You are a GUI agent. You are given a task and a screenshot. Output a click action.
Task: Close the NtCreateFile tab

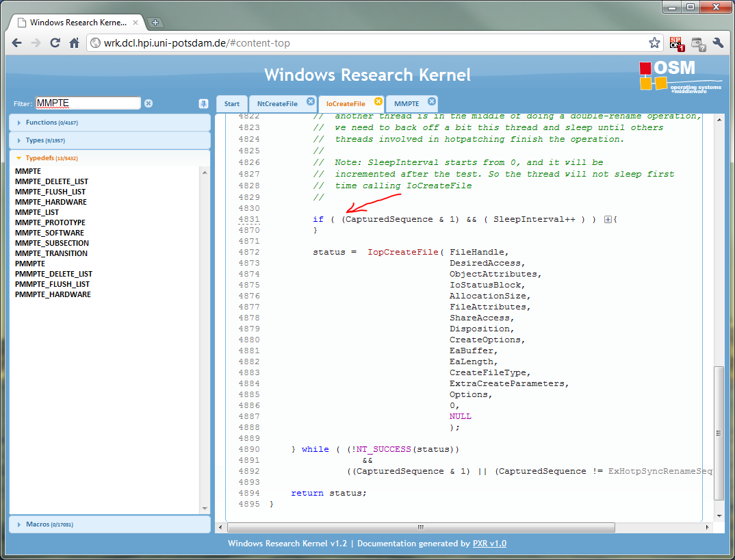pyautogui.click(x=311, y=101)
